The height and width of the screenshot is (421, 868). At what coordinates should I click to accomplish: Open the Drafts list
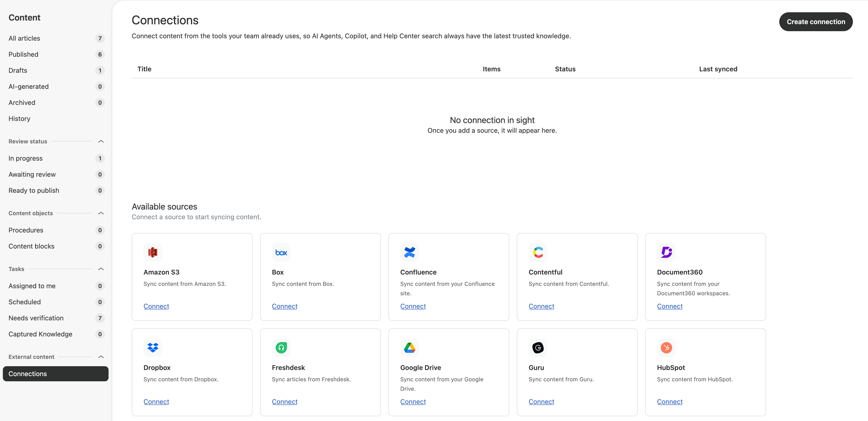click(56, 70)
